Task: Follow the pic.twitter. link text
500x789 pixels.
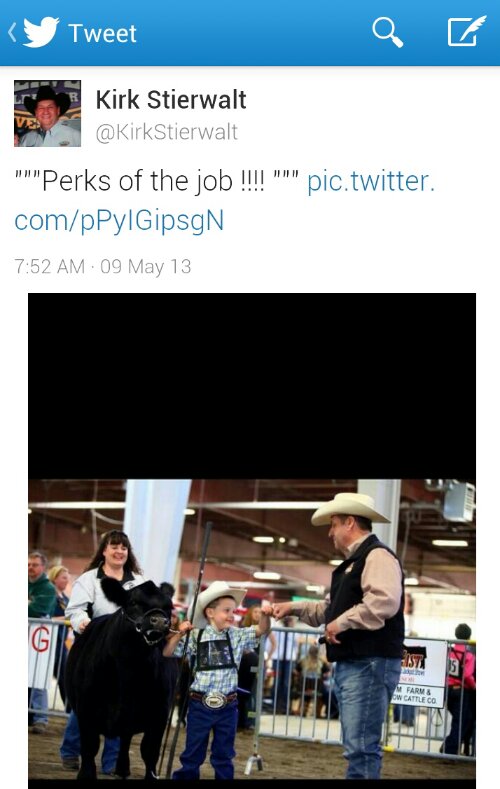Action: pos(371,181)
